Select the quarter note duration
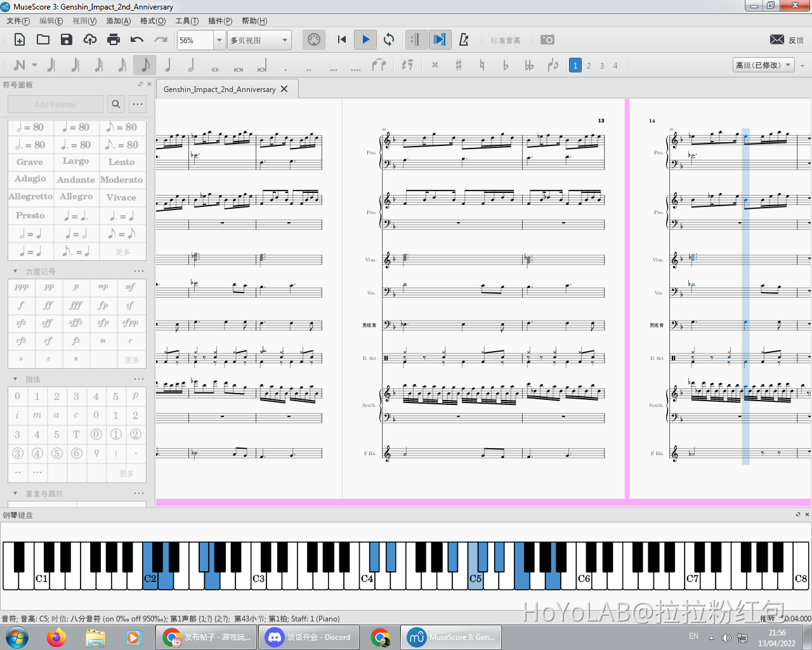Image resolution: width=812 pixels, height=650 pixels. (x=168, y=65)
